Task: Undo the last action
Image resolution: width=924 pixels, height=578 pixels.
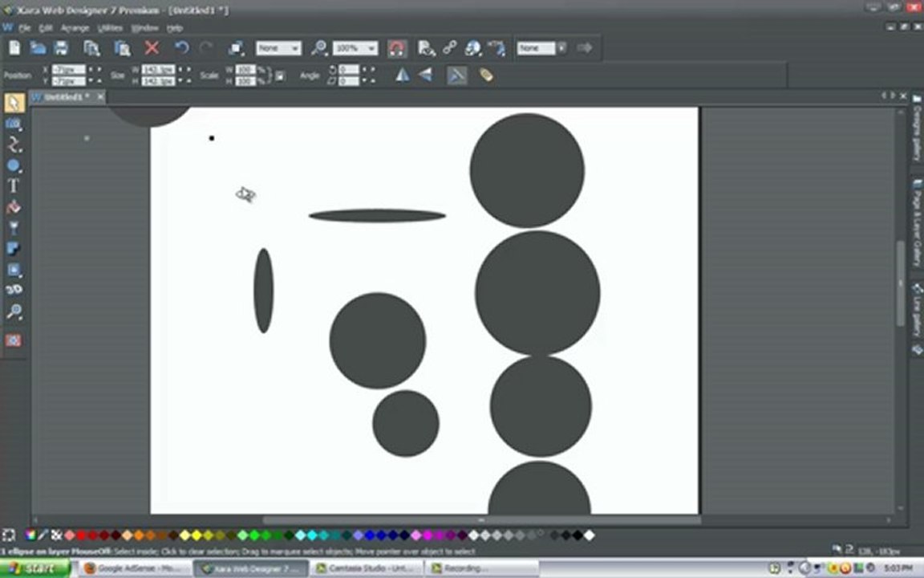Action: [181, 48]
